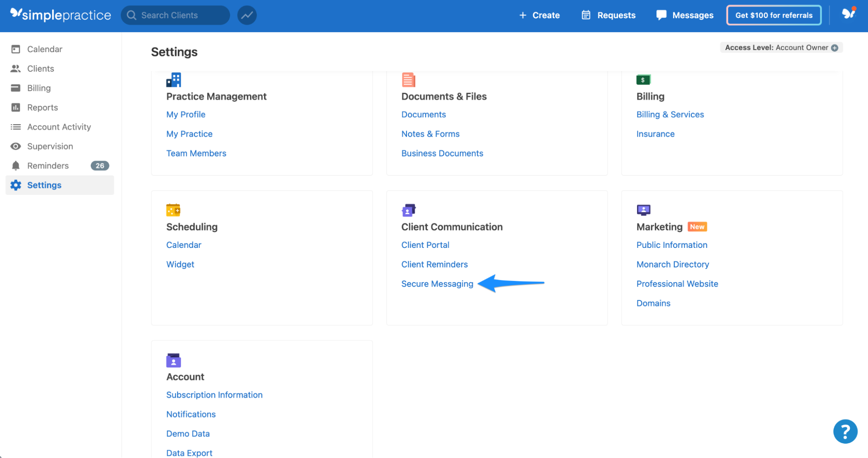This screenshot has height=458, width=868.
Task: Click the Requests calendar icon
Action: 586,15
